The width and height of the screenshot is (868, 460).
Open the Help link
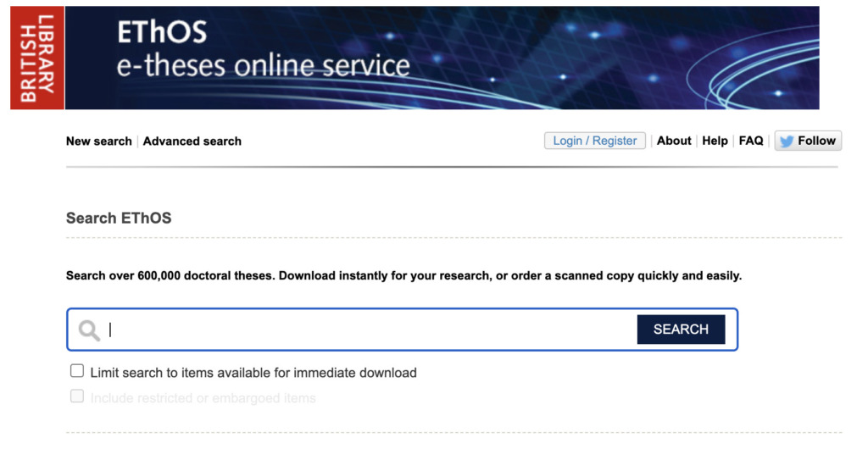point(715,141)
